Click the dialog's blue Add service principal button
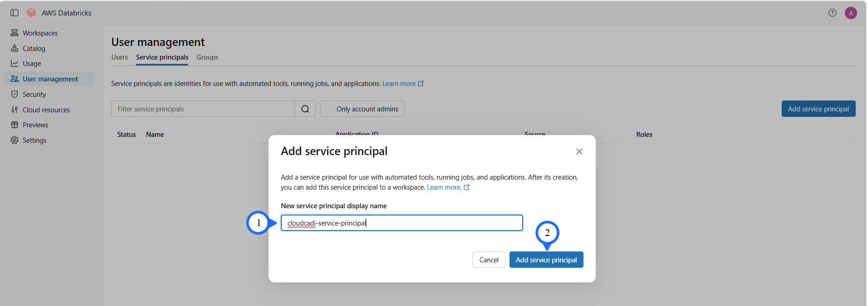This screenshot has height=306, width=868. 546,260
